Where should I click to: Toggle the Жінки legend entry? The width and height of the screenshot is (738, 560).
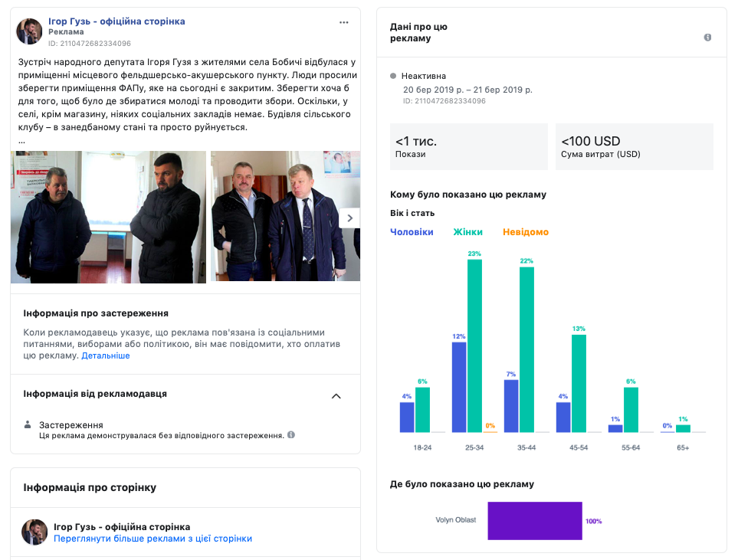(467, 232)
